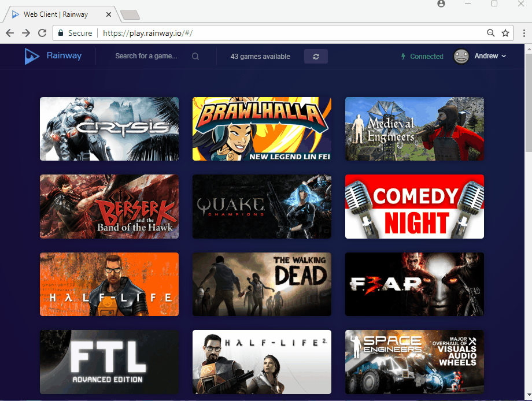The image size is (532, 401).
Task: Launch the Half-Life 2 game card
Action: pyautogui.click(x=262, y=362)
